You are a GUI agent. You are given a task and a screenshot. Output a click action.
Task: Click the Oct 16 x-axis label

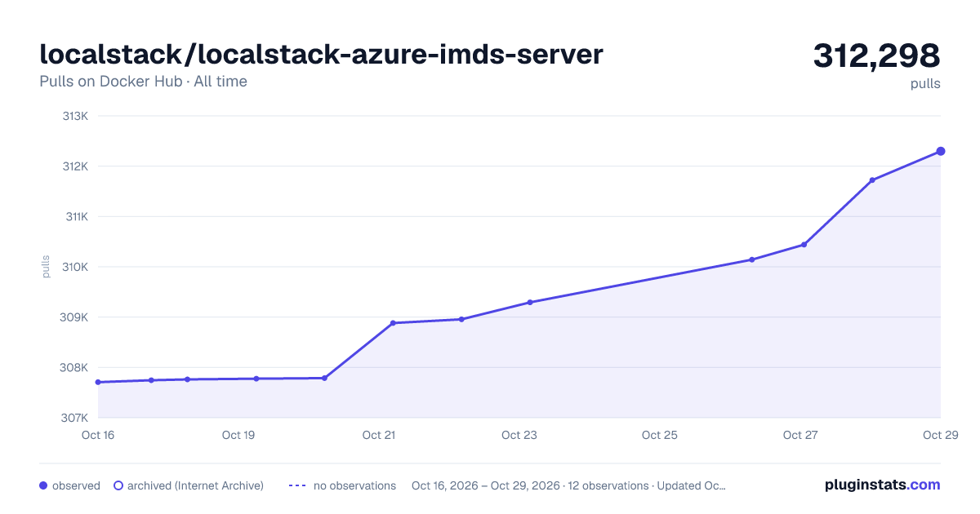coord(98,435)
